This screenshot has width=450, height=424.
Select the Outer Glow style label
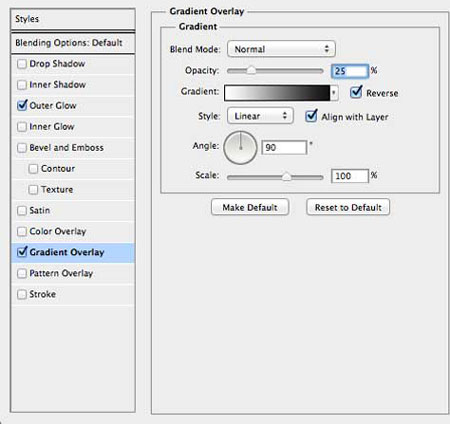tap(53, 106)
